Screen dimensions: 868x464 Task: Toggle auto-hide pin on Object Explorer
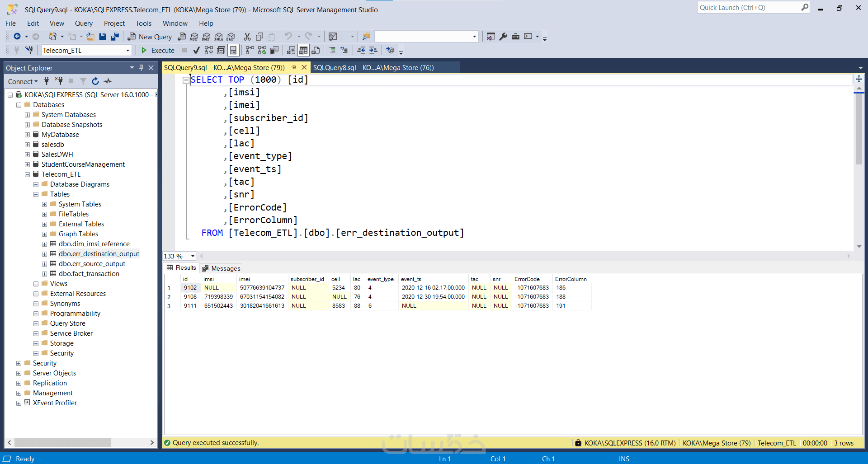[142, 68]
